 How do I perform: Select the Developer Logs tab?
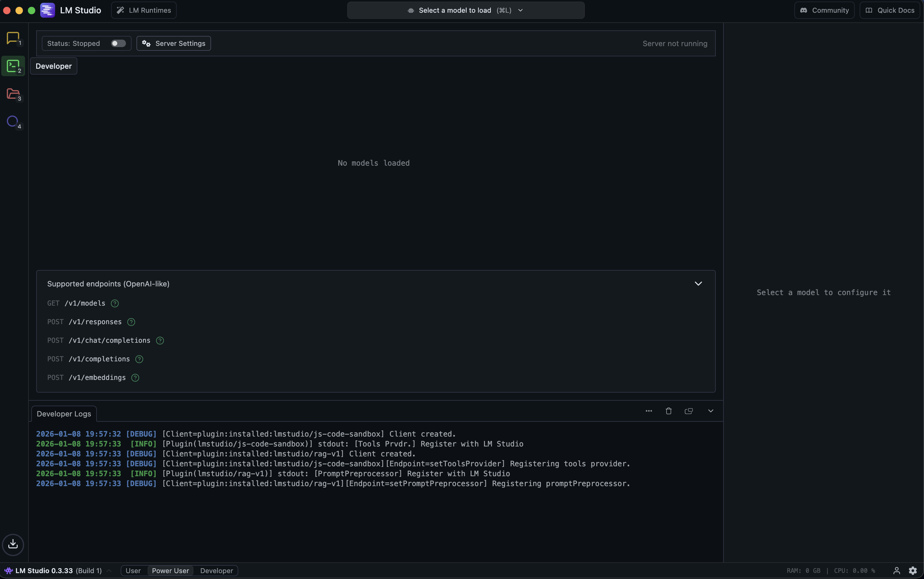click(x=64, y=414)
